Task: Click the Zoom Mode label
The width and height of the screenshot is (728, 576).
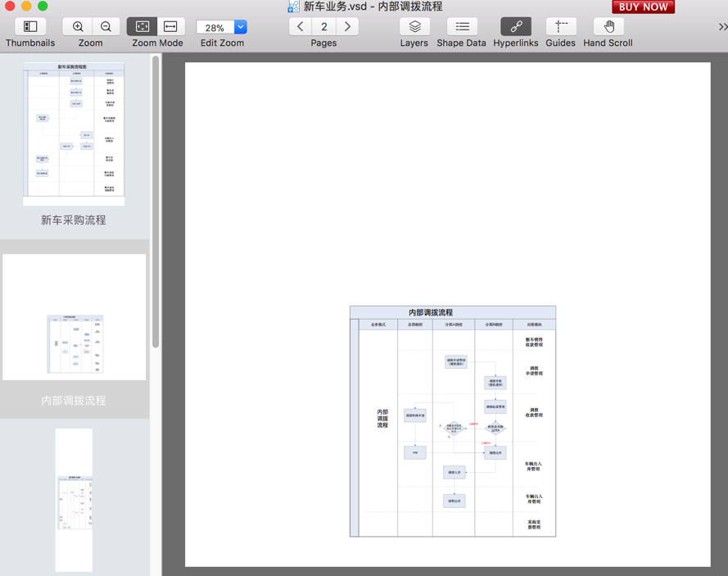Action: pyautogui.click(x=157, y=43)
